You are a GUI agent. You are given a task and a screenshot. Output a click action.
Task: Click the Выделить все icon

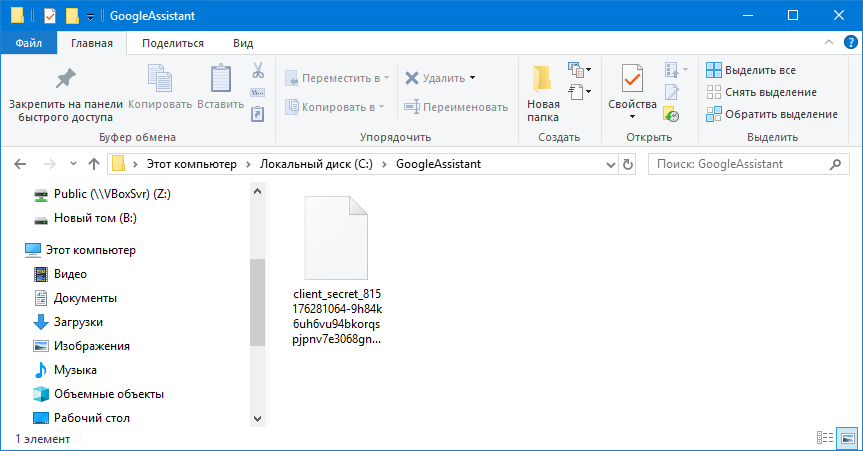coord(714,70)
